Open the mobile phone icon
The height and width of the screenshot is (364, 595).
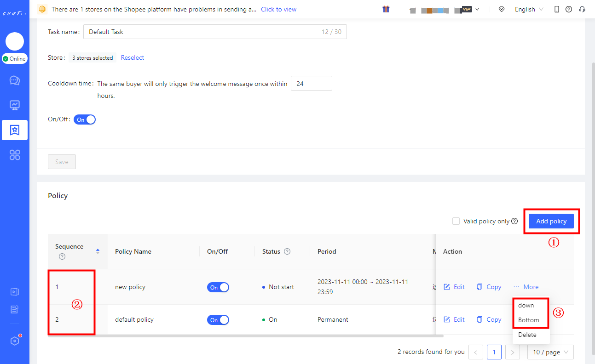(557, 9)
